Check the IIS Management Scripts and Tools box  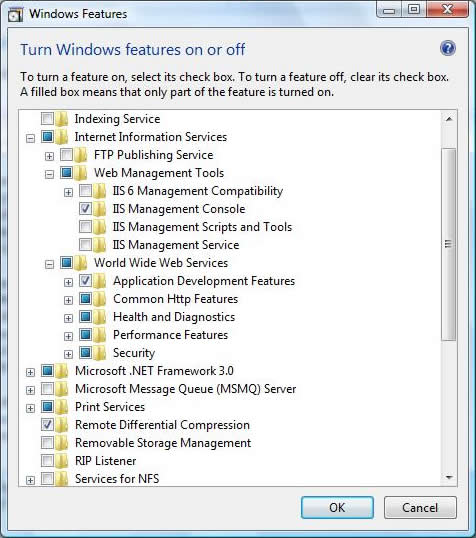click(85, 227)
